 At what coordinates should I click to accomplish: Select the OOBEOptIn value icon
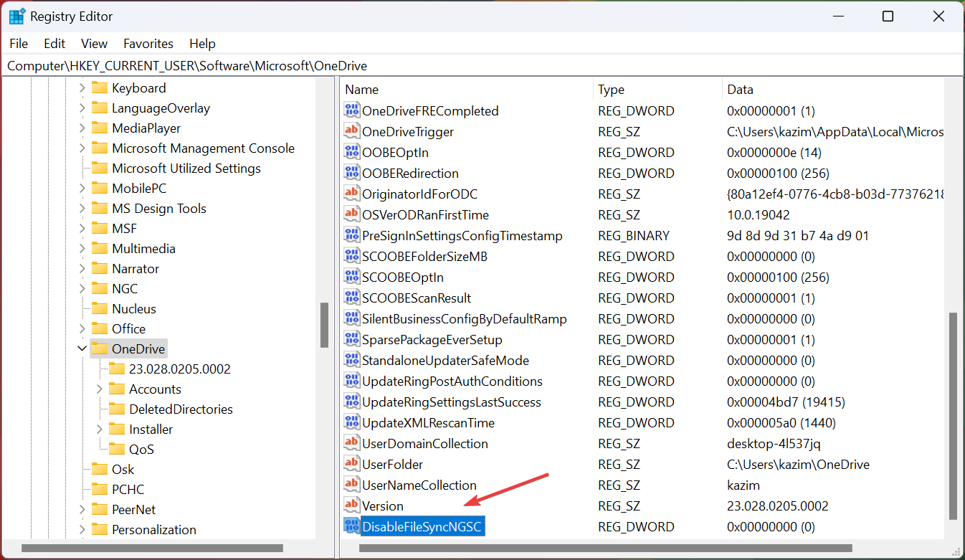point(351,152)
